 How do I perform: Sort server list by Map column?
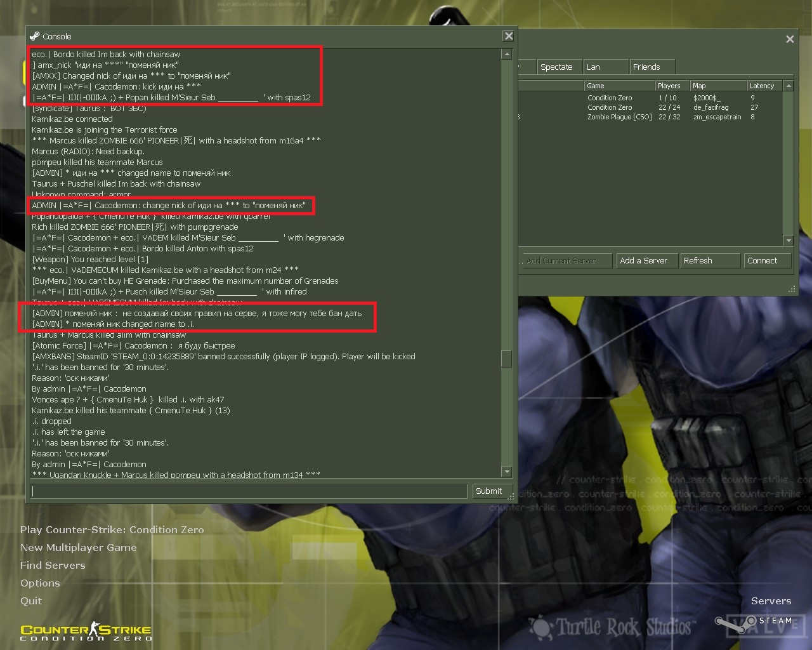coord(719,86)
